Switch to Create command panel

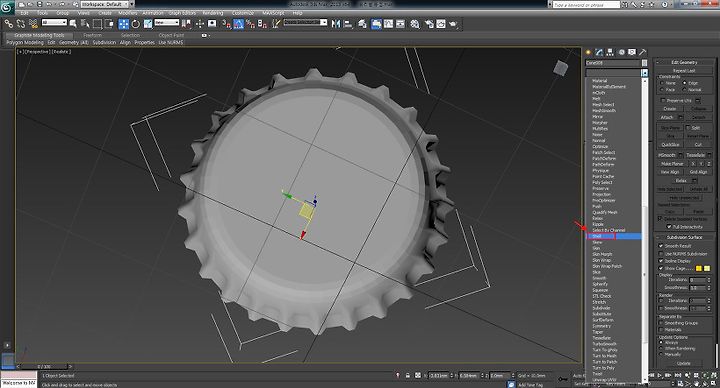tap(588, 52)
